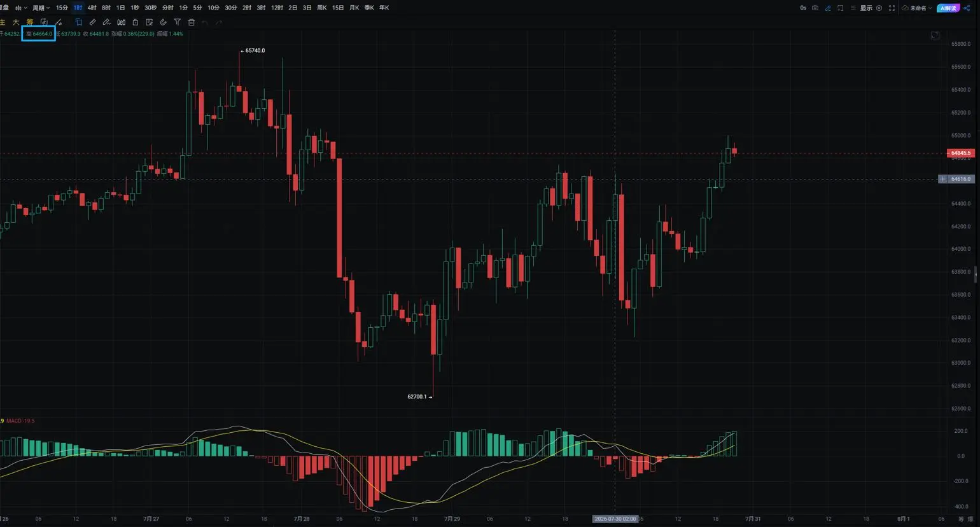Toggle the 大 large-order indicator button

pos(16,22)
